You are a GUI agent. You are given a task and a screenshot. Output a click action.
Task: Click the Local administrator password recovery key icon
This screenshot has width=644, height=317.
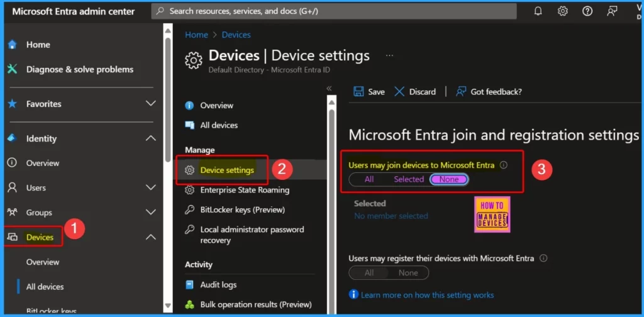click(x=189, y=230)
